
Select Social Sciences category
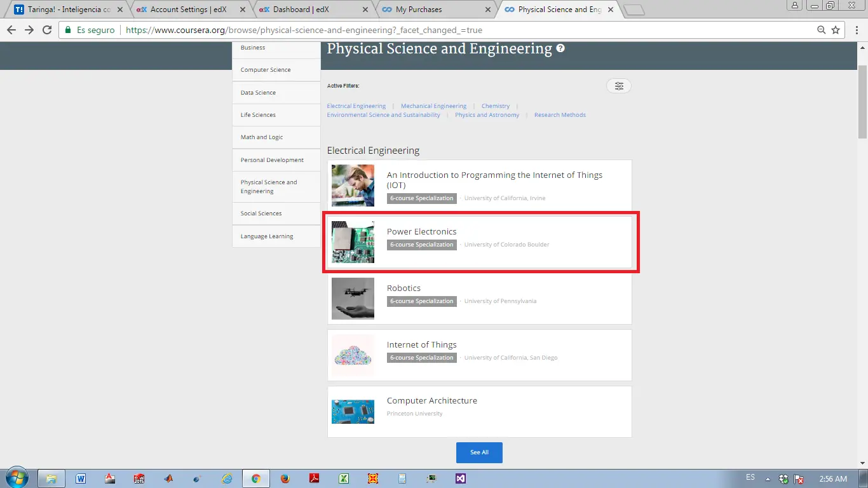click(x=276, y=213)
